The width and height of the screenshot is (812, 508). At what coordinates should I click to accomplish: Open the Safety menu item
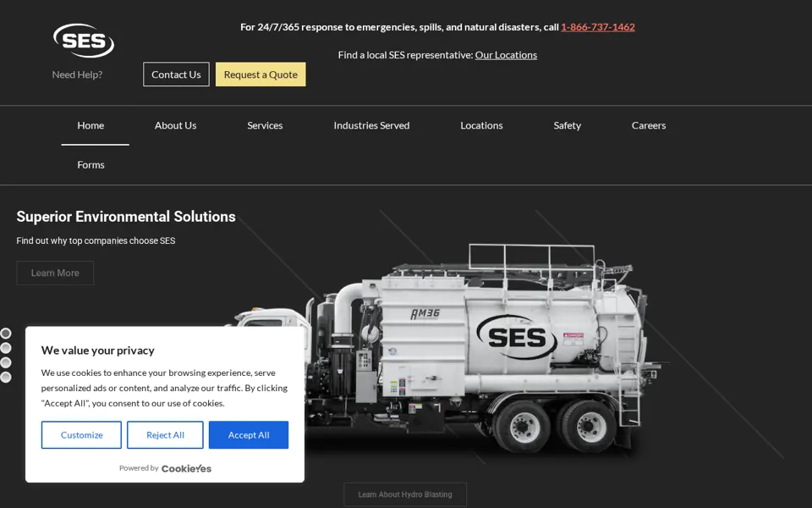pos(567,125)
